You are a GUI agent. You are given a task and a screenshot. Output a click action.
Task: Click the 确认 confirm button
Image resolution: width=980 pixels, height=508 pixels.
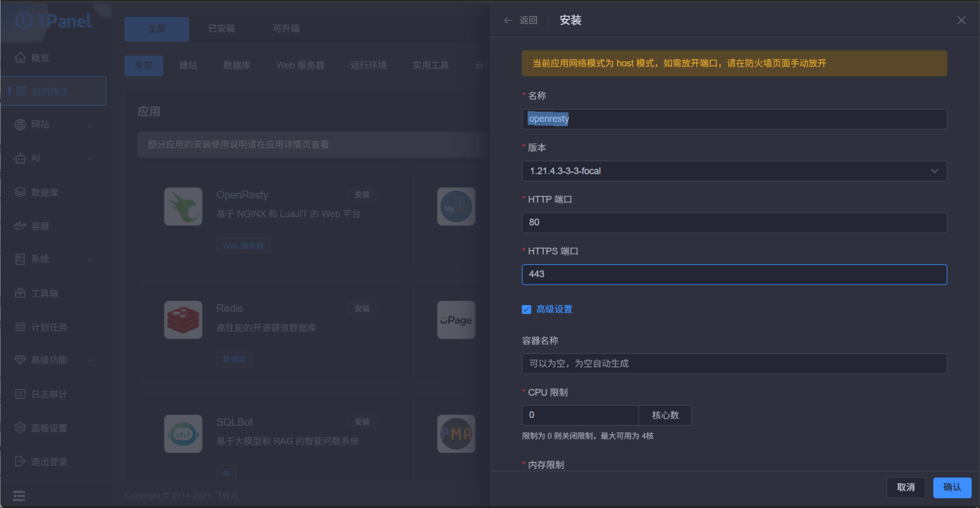952,488
